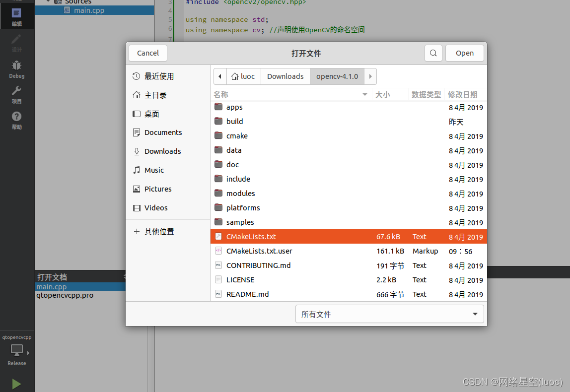
Task: Select Pictures in the sidebar
Action: (168, 189)
